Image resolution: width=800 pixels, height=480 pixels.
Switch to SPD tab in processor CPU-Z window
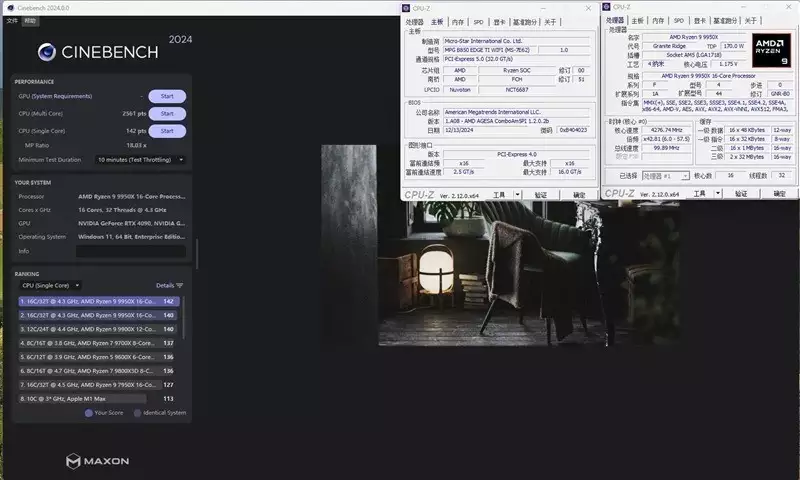679,20
